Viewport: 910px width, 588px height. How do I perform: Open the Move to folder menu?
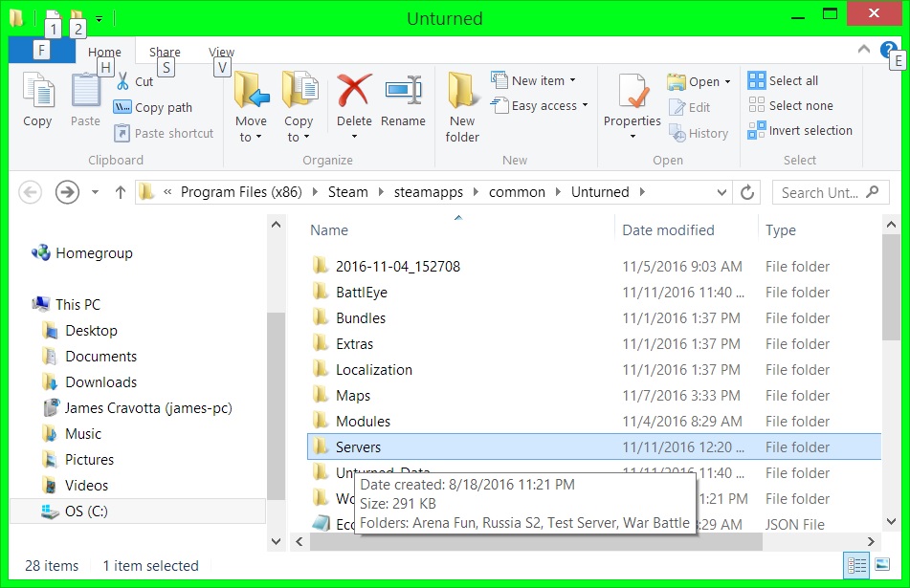point(251,107)
